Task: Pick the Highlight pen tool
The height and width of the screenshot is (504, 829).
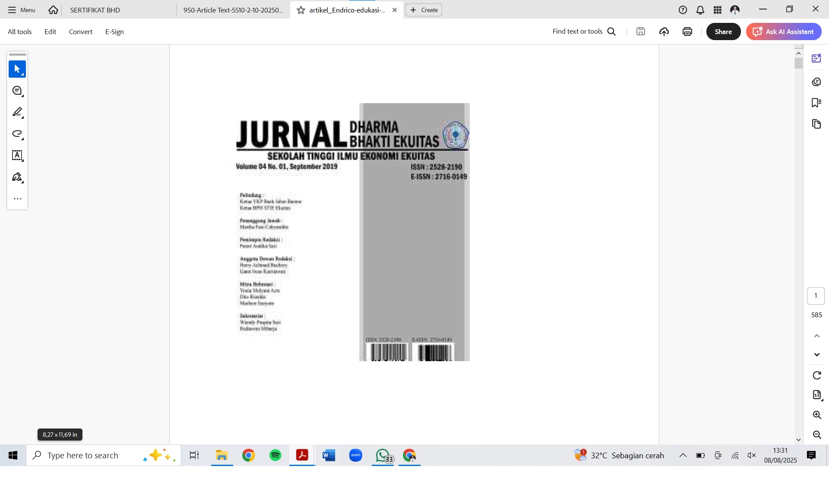Action: pos(17,112)
